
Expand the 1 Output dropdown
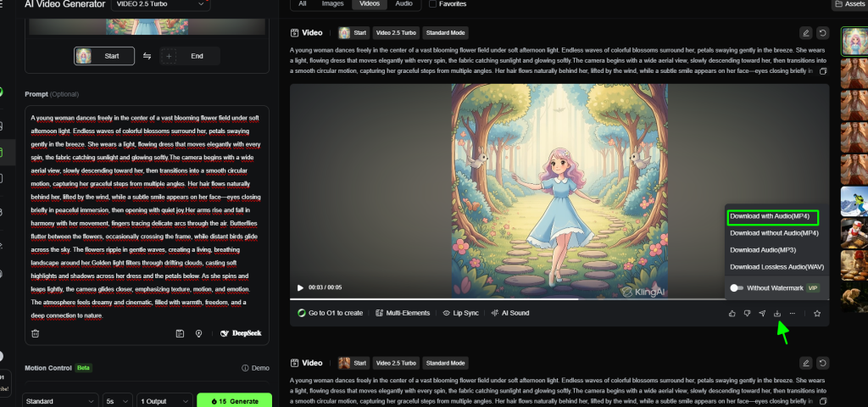pyautogui.click(x=163, y=400)
